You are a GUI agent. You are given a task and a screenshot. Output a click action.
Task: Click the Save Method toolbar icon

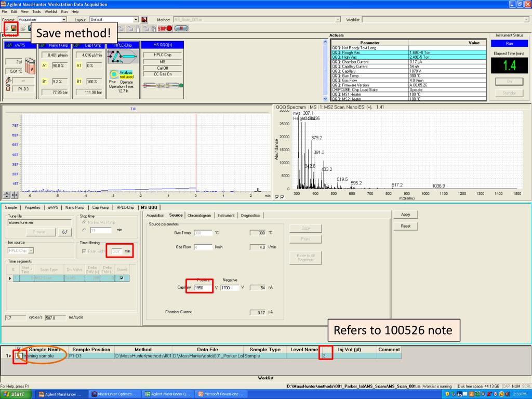pos(14,29)
